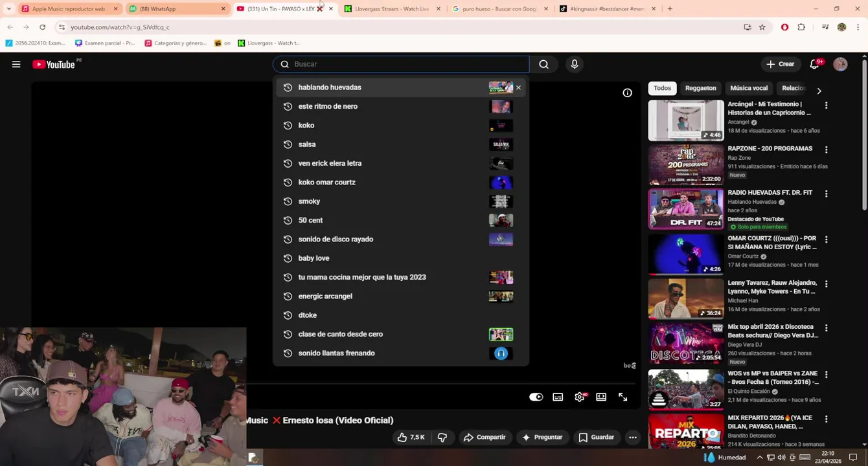Viewport: 868px width, 466px height.
Task: Open the Examen parcial bookmark
Action: (104, 43)
